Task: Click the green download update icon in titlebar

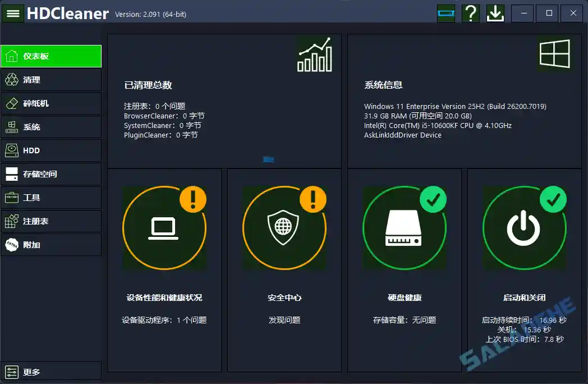Action: tap(494, 13)
